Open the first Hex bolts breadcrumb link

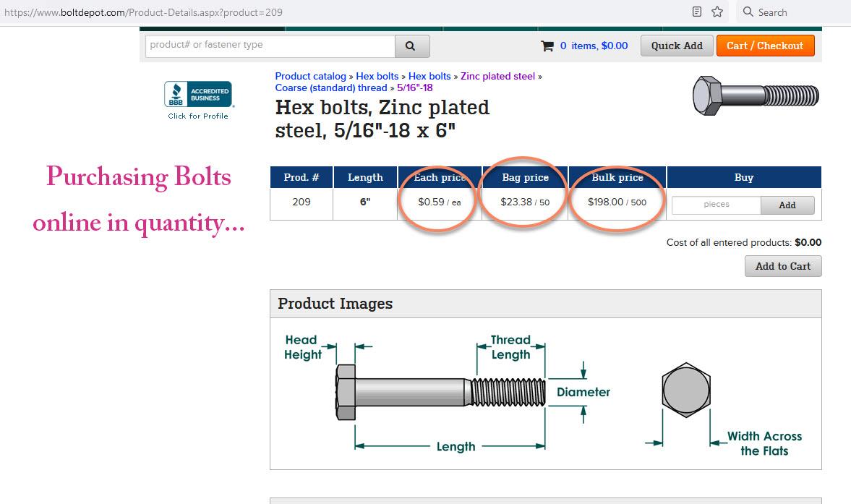377,77
